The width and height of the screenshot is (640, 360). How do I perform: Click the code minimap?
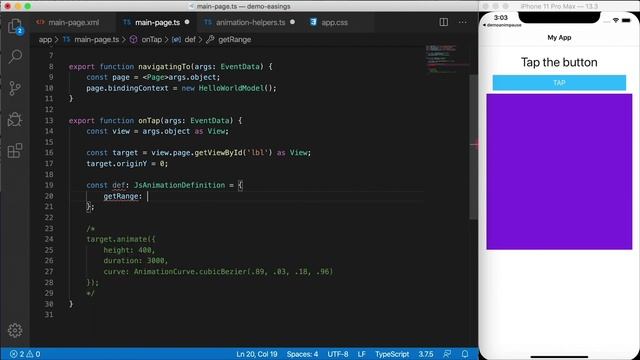click(446, 59)
